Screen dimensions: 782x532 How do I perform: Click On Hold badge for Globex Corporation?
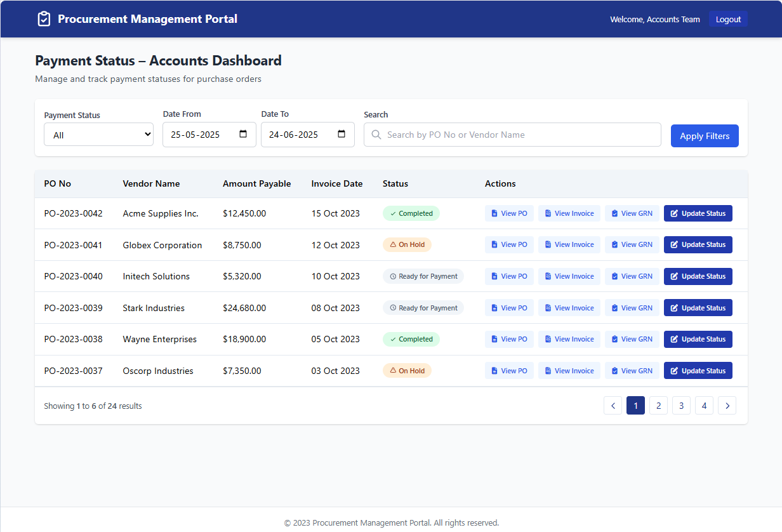coord(407,244)
